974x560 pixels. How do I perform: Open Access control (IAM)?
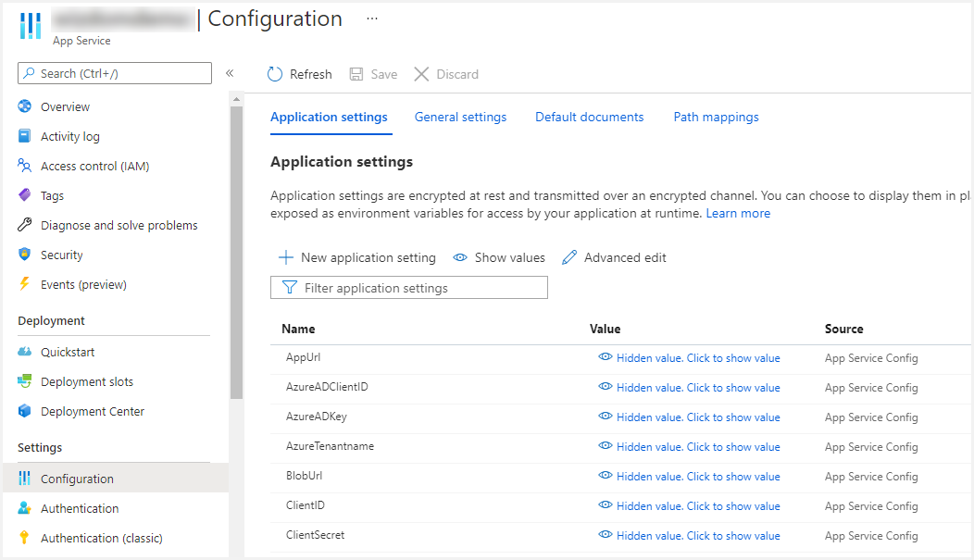pyautogui.click(x=94, y=167)
